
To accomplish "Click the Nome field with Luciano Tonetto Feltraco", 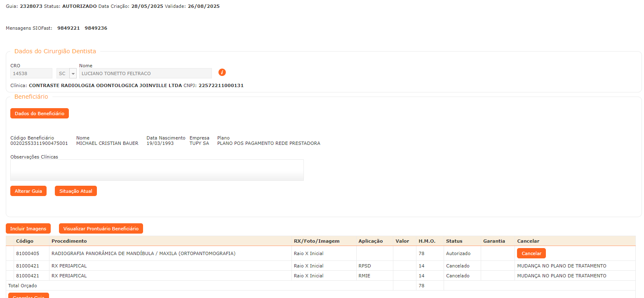I will (145, 73).
